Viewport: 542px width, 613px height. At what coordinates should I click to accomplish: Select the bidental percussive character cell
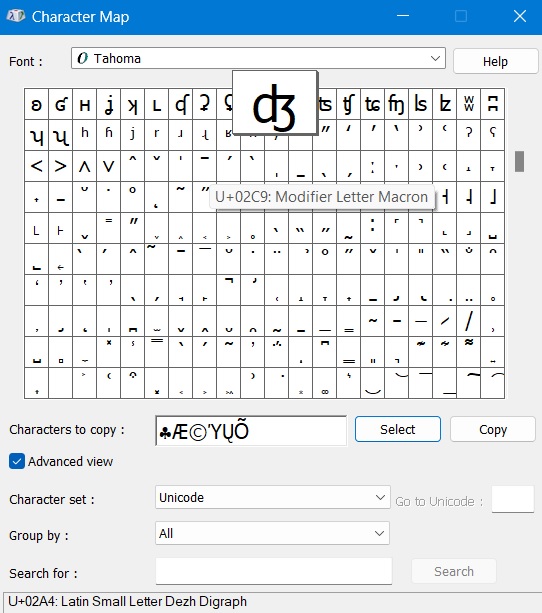pyautogui.click(x=493, y=104)
